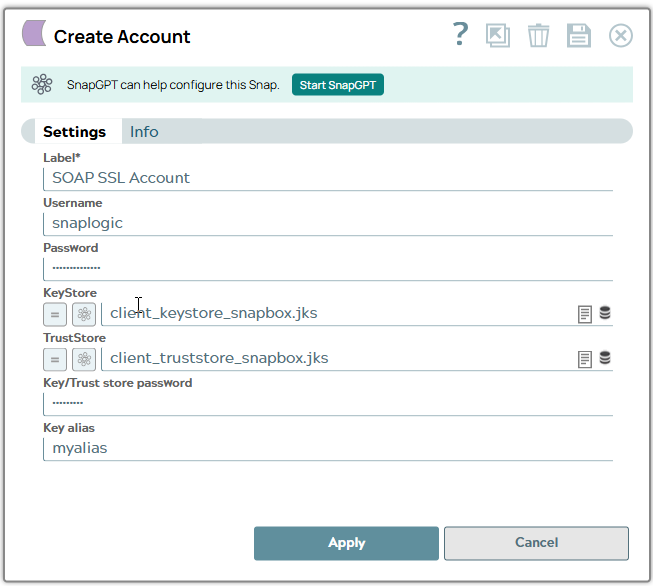
Task: Click the save floppy disk icon
Action: [579, 35]
